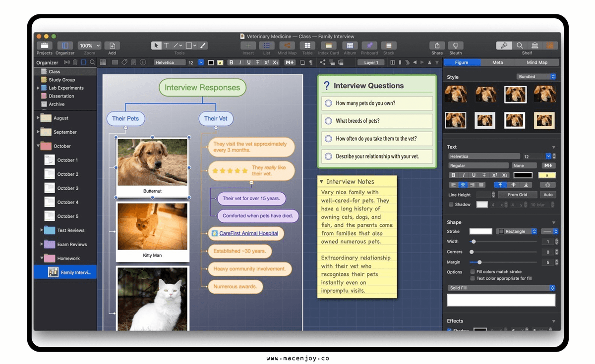Check 'What breeds of pets?' item
Image resolution: width=595 pixels, height=364 pixels.
[328, 121]
